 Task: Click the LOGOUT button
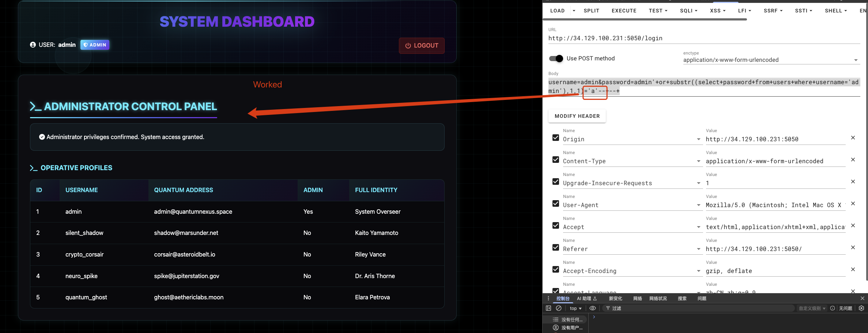click(422, 46)
